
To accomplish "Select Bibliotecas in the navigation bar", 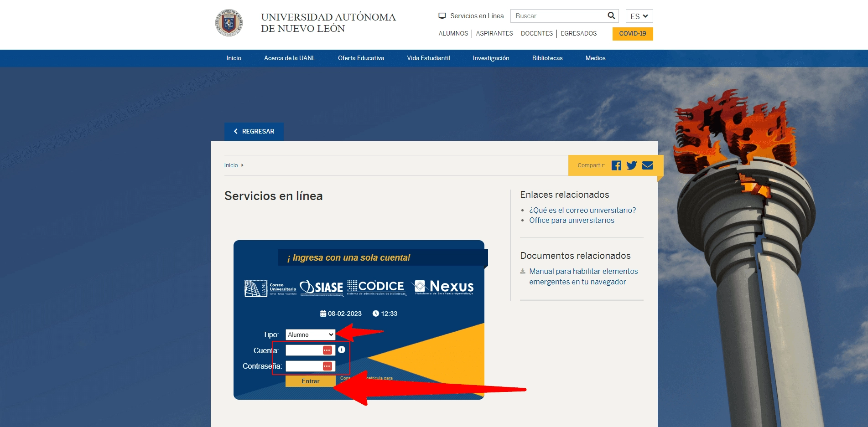I will click(x=547, y=58).
